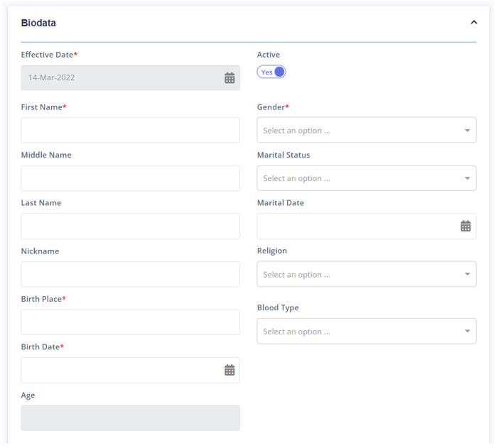Open the Gender dropdown
Screen dimensions: 498x448
[368, 131]
